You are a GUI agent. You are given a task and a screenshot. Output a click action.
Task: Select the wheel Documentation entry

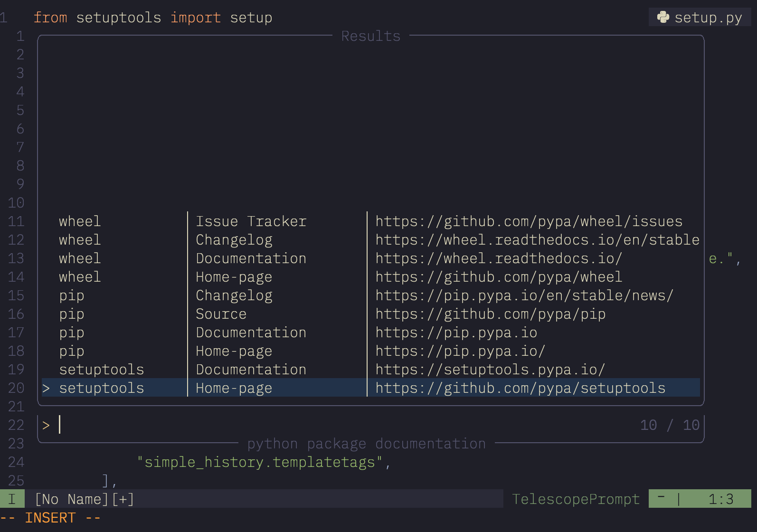pos(371,258)
